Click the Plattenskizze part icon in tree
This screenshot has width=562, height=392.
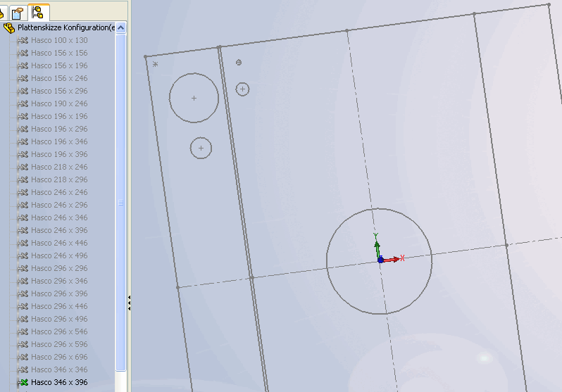[x=9, y=27]
